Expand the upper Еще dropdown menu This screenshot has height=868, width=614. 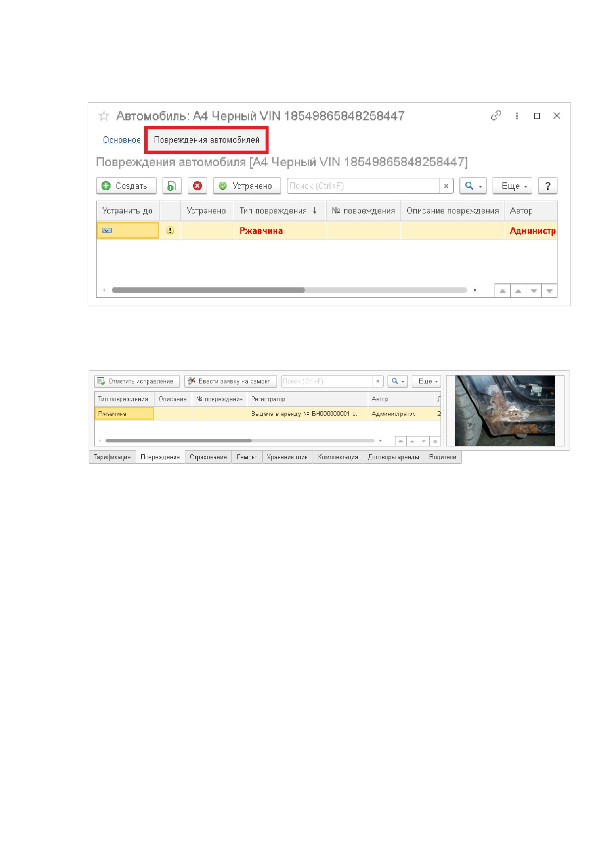click(x=512, y=186)
